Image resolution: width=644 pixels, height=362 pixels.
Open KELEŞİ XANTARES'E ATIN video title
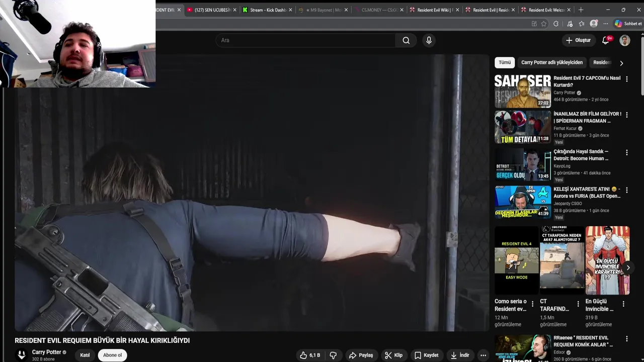coord(587,193)
